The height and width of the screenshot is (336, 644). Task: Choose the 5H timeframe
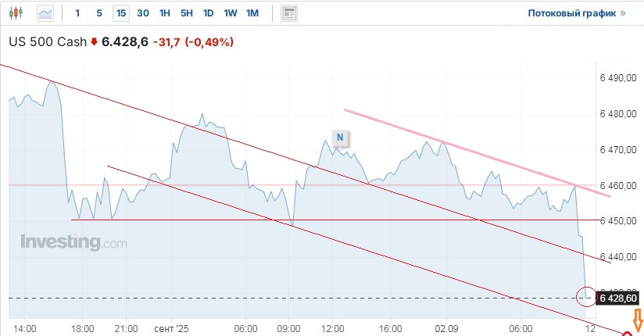pyautogui.click(x=186, y=13)
